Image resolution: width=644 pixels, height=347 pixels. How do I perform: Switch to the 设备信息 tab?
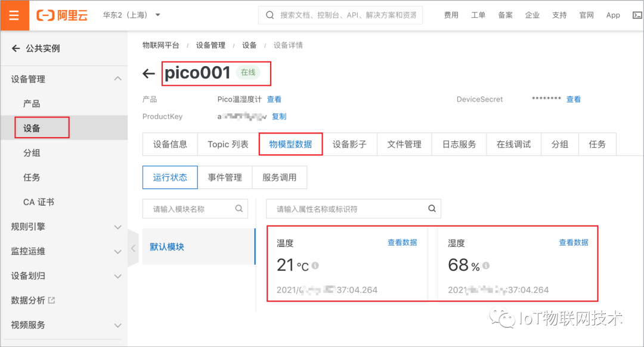(170, 144)
